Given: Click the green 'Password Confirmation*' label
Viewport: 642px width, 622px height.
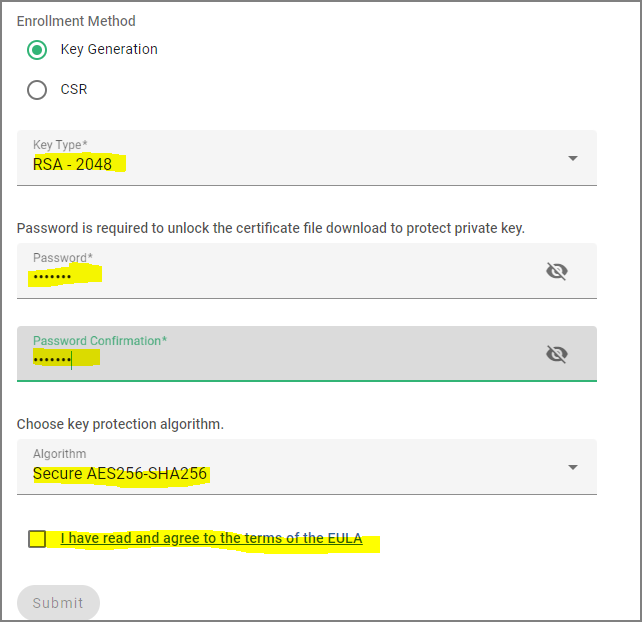Looking at the screenshot, I should coord(100,341).
